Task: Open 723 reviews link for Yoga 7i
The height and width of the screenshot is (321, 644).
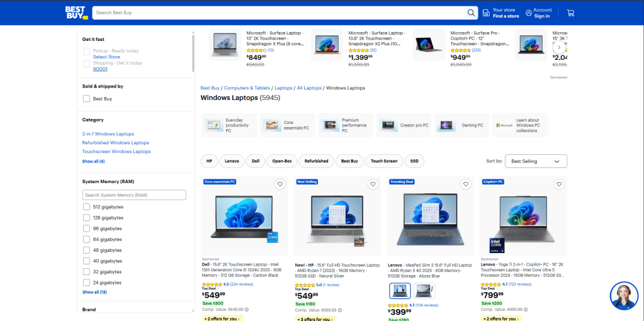Action: [x=520, y=284]
